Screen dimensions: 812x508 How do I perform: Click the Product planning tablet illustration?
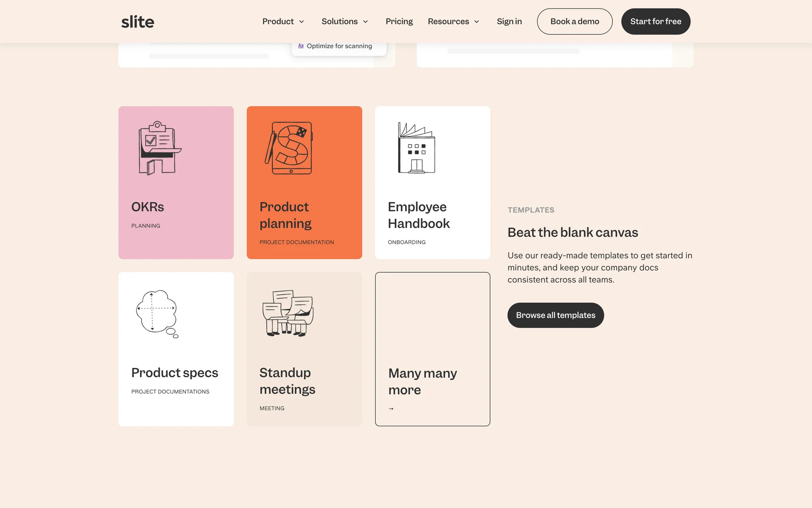pyautogui.click(x=290, y=148)
